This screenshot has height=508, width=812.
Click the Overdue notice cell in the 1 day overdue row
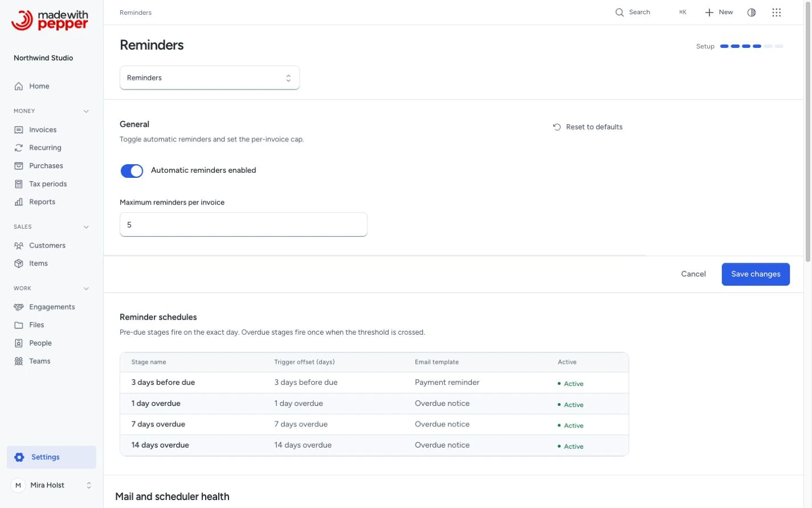pos(442,404)
